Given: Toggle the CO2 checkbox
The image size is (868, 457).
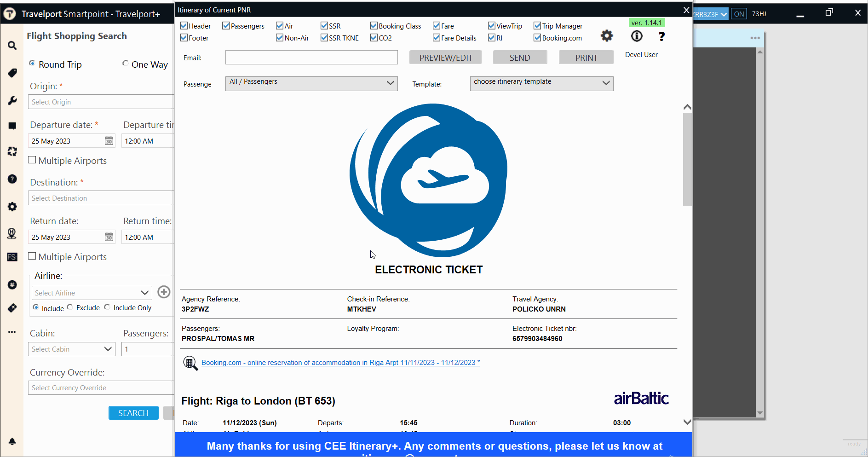Looking at the screenshot, I should 374,38.
